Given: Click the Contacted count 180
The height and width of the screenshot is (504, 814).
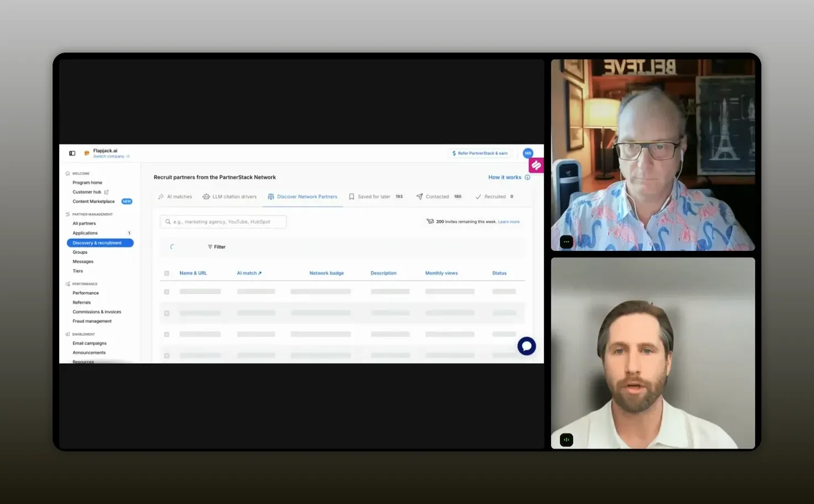Looking at the screenshot, I should coord(458,197).
